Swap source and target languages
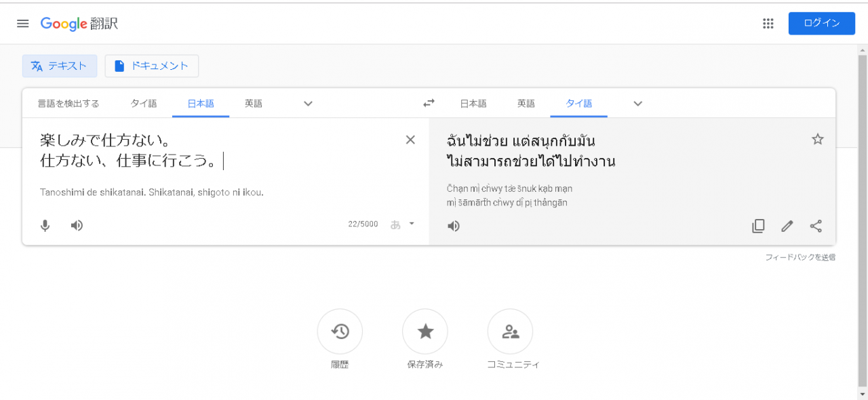Viewport: 868px width, 400px height. tap(429, 104)
